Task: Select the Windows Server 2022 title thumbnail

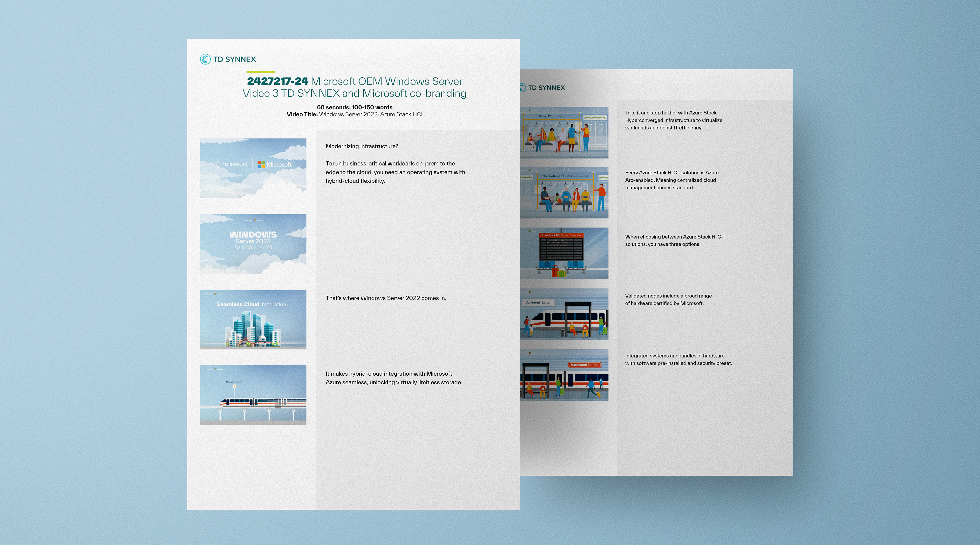Action: pyautogui.click(x=253, y=244)
